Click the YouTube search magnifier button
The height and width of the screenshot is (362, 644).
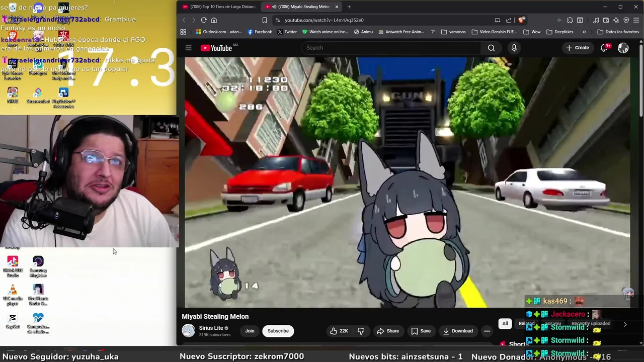[491, 48]
